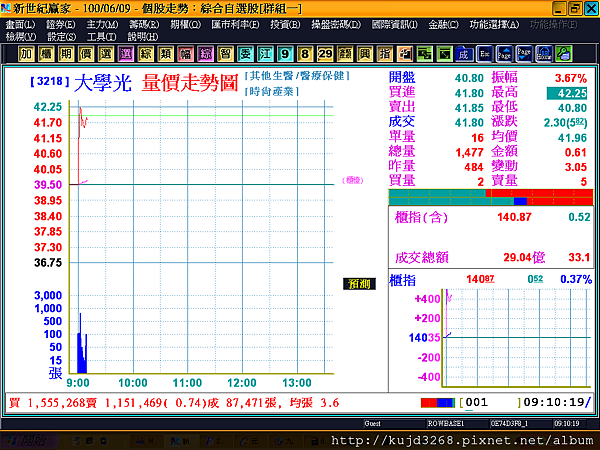Click the yellow 選 toolbar icon
The image size is (600, 450).
tap(106, 54)
